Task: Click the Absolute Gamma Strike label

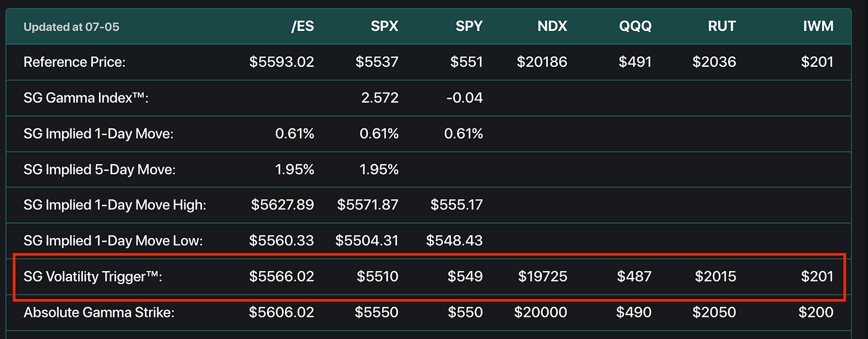Action: (x=99, y=313)
